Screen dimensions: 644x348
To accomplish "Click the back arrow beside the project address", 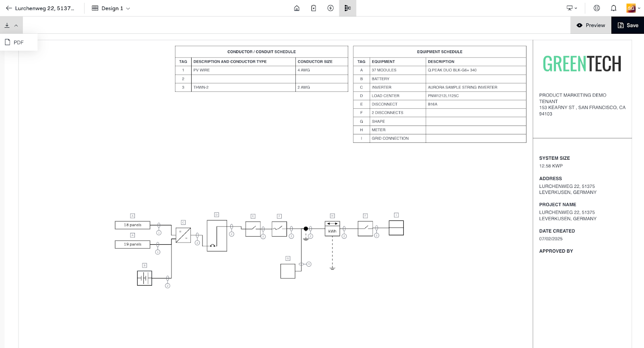I will [9, 8].
